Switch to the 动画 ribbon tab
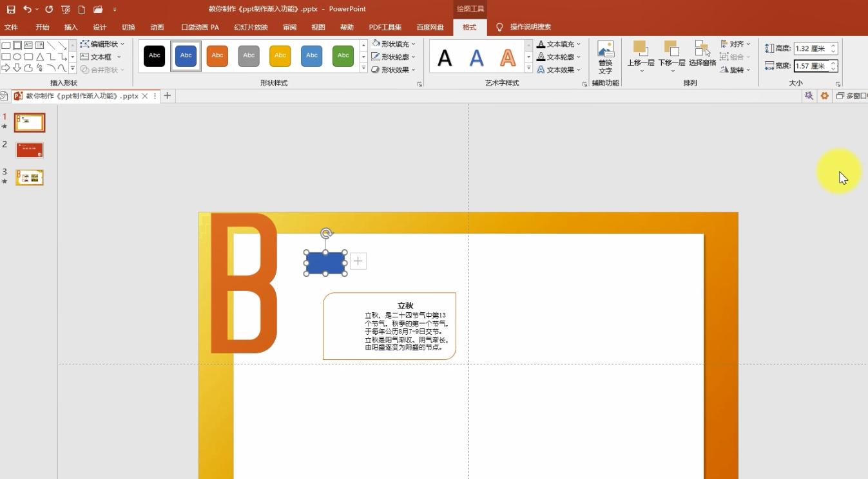The height and width of the screenshot is (479, 868). 157,27
